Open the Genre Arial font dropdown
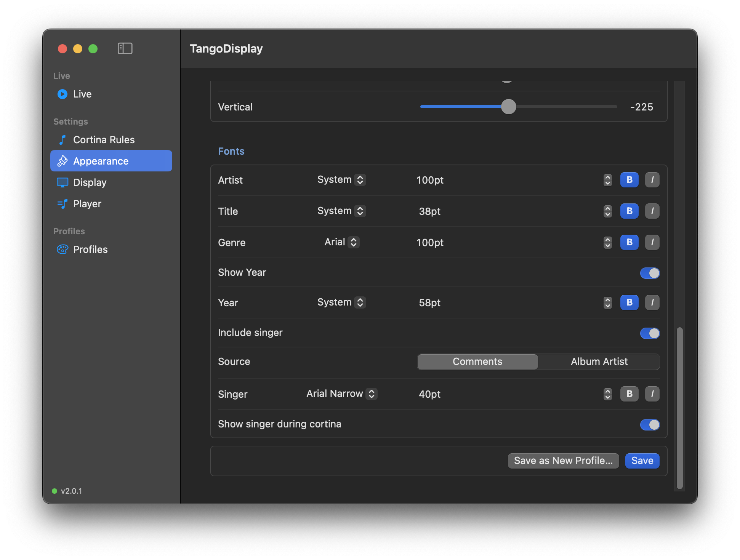 click(341, 242)
